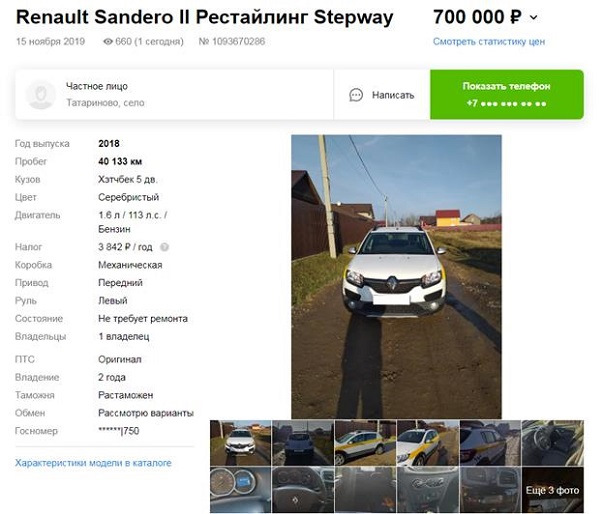Open the Ещё 3 фото thumbnail

(x=553, y=490)
